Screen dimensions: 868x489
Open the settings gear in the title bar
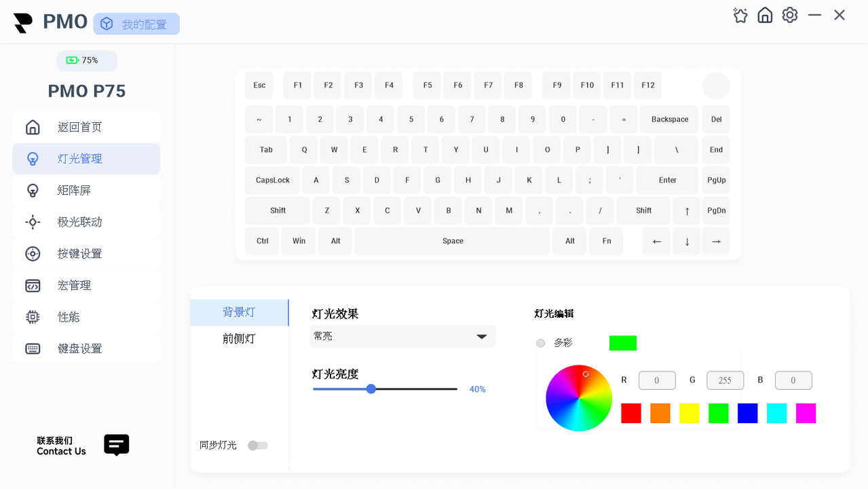click(790, 15)
